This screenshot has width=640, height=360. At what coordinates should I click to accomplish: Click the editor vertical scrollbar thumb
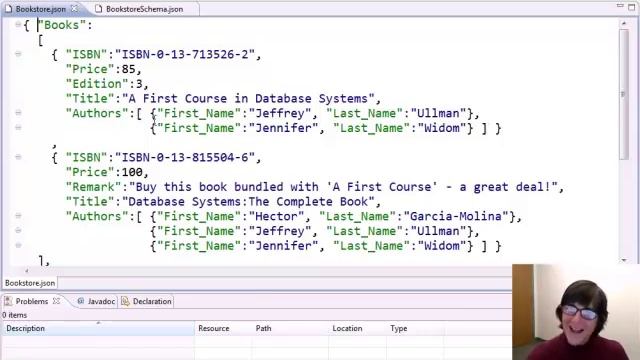pos(624,94)
